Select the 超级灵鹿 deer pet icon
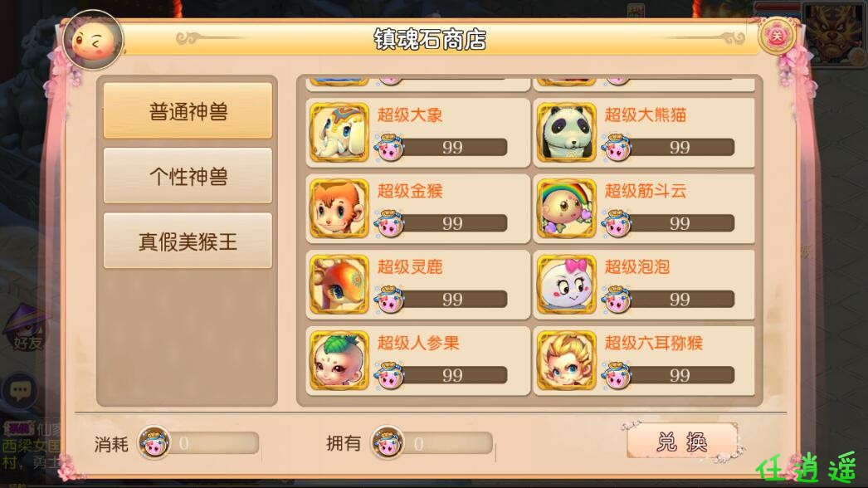This screenshot has width=868, height=488. (x=339, y=284)
